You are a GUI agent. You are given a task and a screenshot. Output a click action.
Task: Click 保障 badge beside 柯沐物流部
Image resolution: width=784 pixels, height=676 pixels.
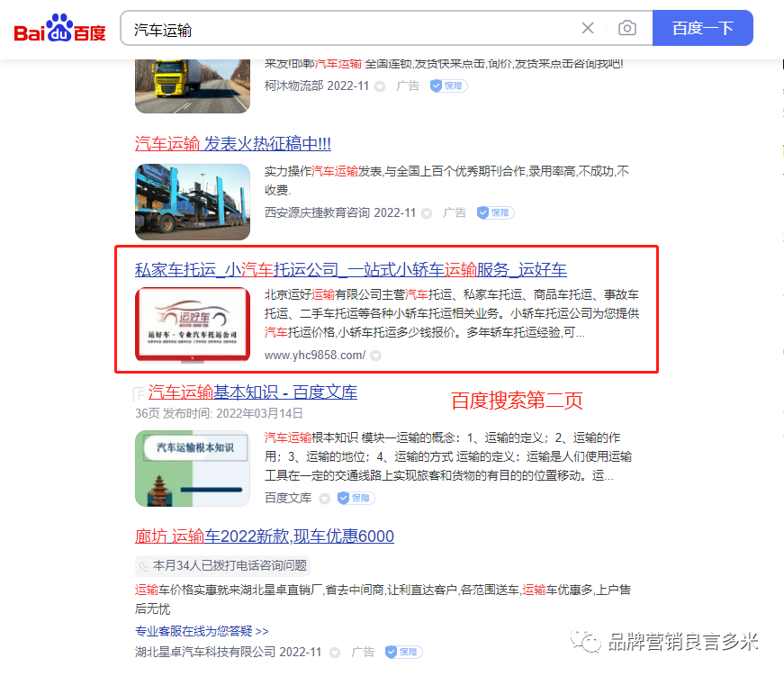pos(448,86)
